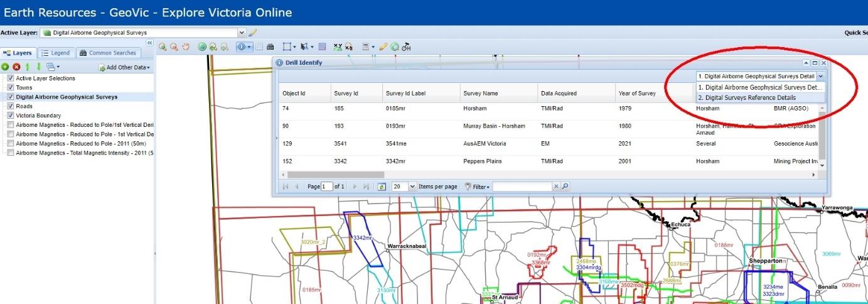868x304 pixels.
Task: Click the Filter text input field
Action: pos(522,187)
